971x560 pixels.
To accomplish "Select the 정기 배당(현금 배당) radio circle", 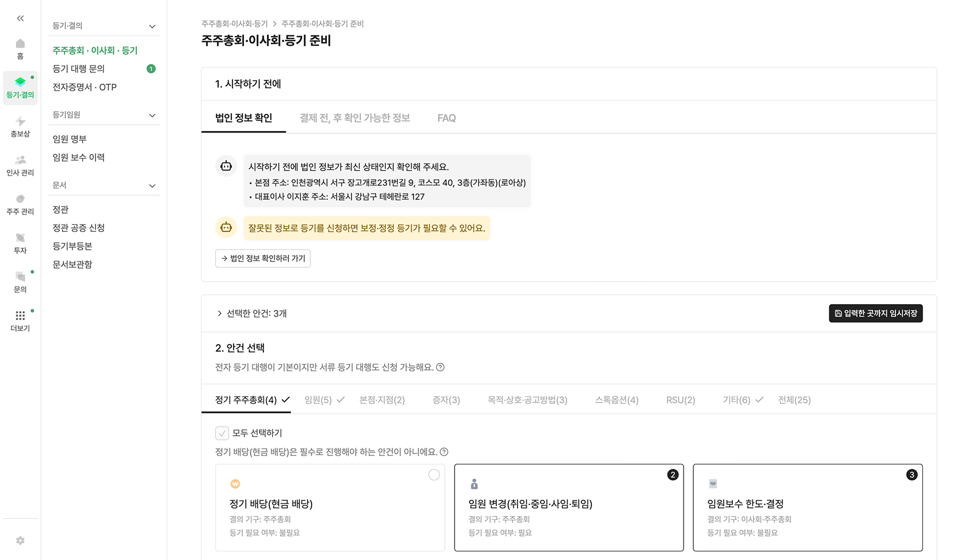I will [434, 475].
